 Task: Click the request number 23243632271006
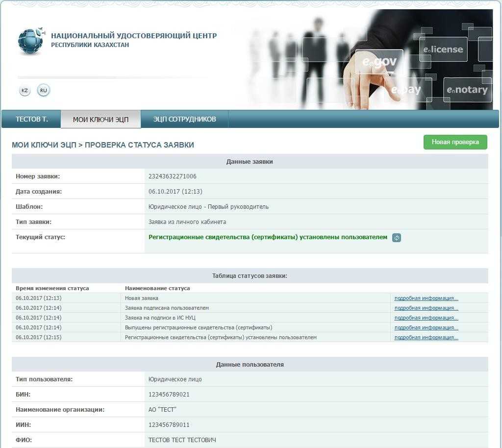coord(172,176)
